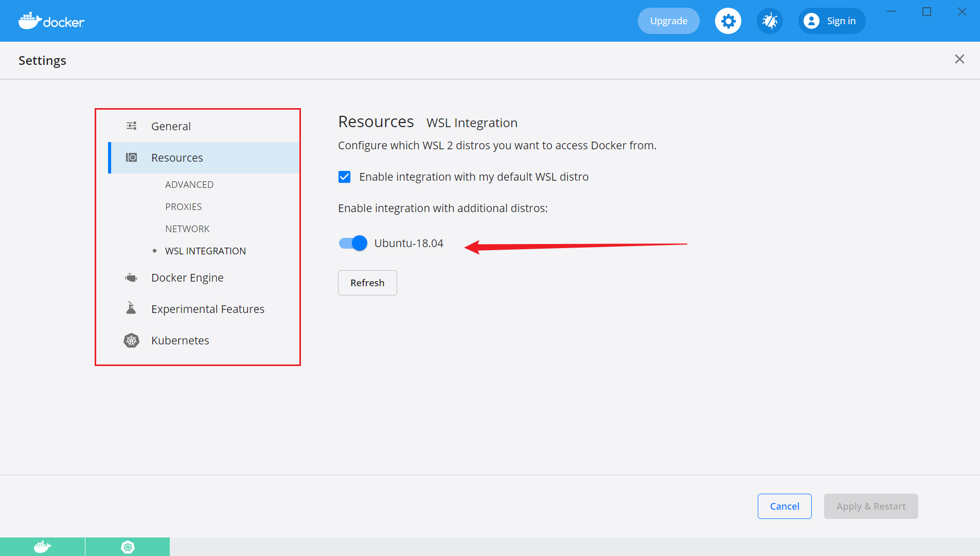The width and height of the screenshot is (980, 556).
Task: Click the Docker Engine icon
Action: click(x=131, y=278)
